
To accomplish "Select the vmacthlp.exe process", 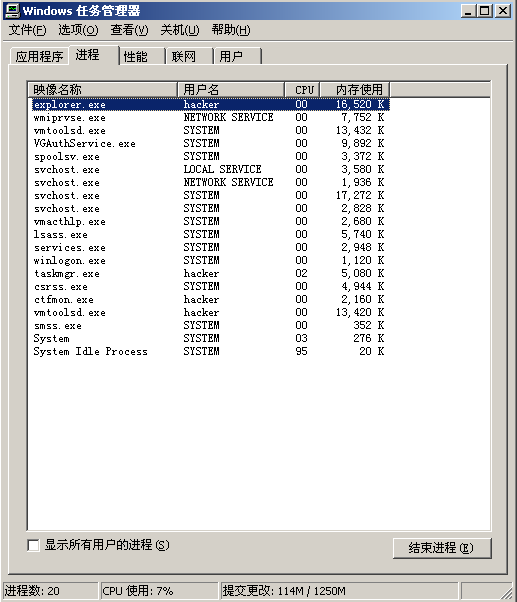I will (210, 222).
